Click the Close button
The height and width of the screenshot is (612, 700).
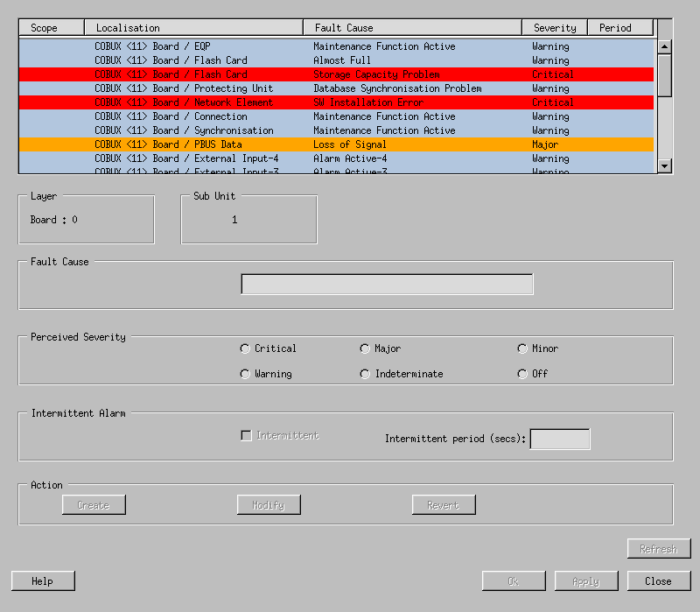click(658, 581)
